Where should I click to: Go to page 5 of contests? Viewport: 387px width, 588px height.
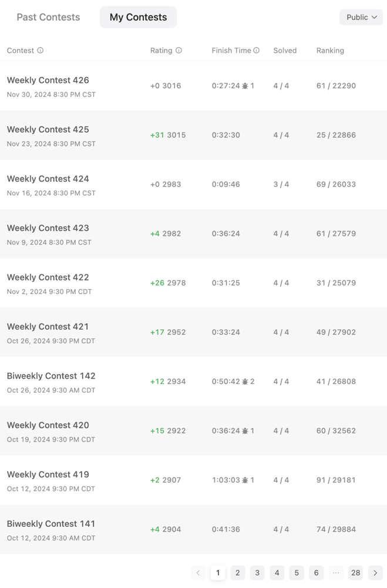point(297,573)
